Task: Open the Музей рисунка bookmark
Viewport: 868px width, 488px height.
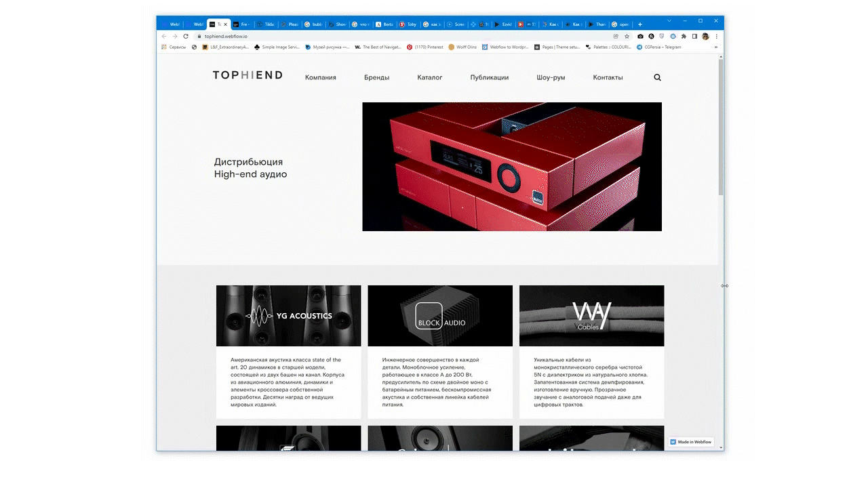Action: click(x=328, y=47)
